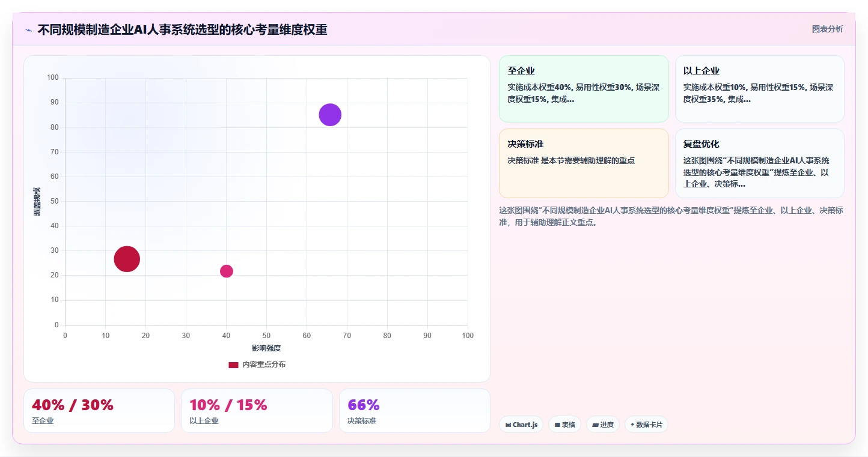Screen dimensions: 868x457
Task: Click x-axis tick label 50
Action: pyautogui.click(x=266, y=336)
